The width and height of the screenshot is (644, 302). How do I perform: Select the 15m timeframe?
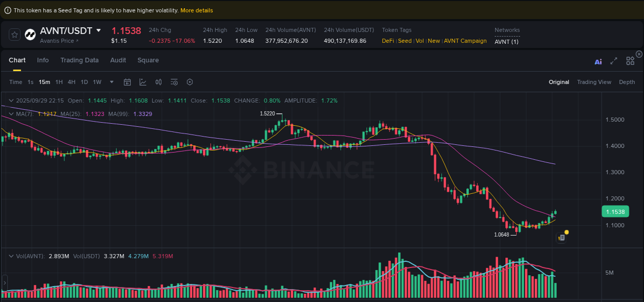click(x=44, y=82)
